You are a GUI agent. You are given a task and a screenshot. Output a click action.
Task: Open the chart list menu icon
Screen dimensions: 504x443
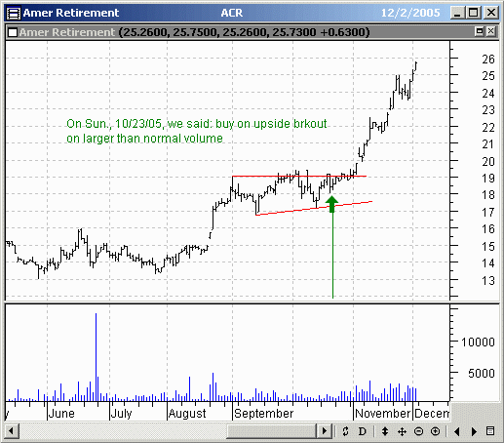click(490, 431)
